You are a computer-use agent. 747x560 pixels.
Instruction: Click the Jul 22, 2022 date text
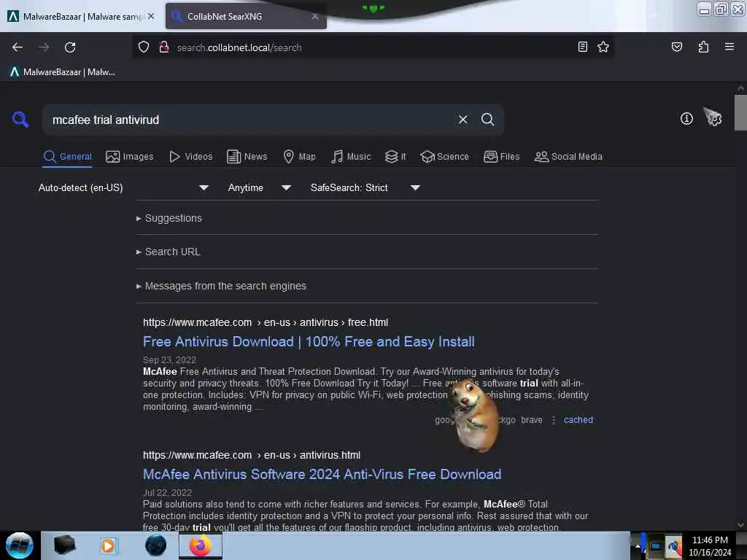point(167,493)
